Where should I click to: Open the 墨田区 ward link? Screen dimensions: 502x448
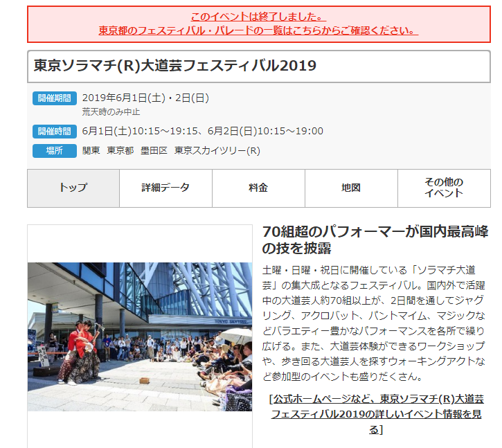pyautogui.click(x=154, y=151)
